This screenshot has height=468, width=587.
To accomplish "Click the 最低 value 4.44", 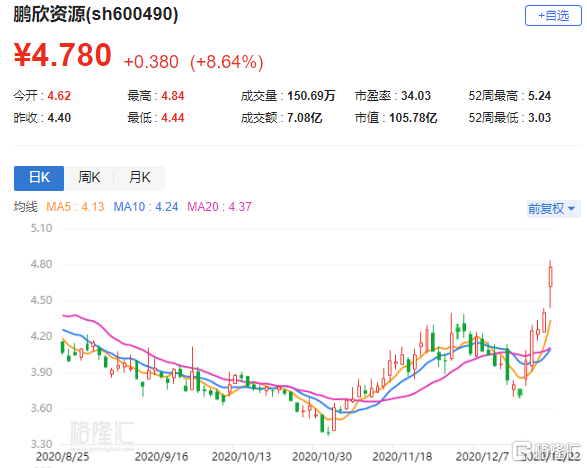I will coord(173,118).
